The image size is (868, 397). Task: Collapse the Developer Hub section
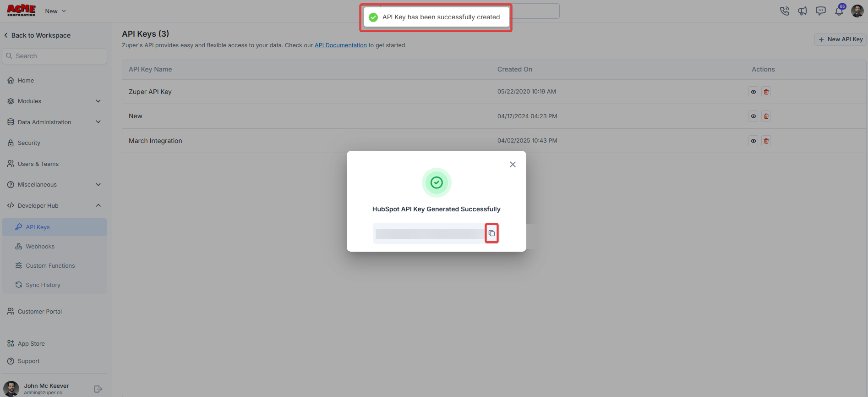pos(55,205)
